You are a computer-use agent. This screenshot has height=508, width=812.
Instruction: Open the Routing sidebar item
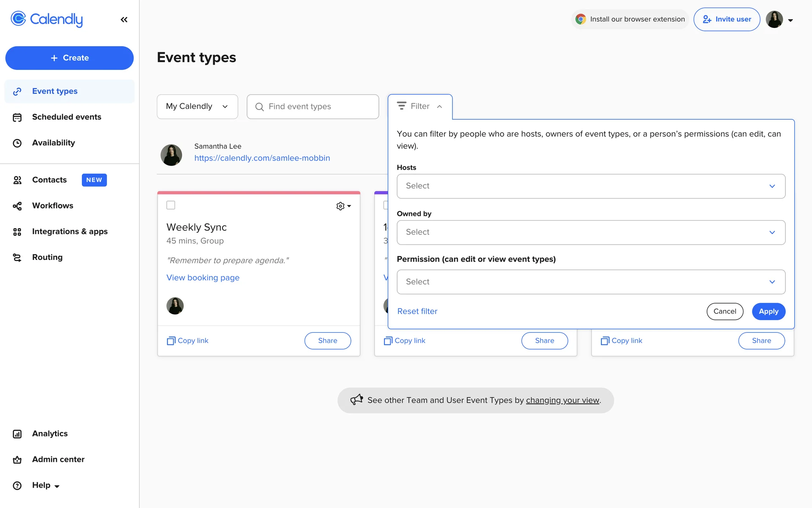pos(47,257)
